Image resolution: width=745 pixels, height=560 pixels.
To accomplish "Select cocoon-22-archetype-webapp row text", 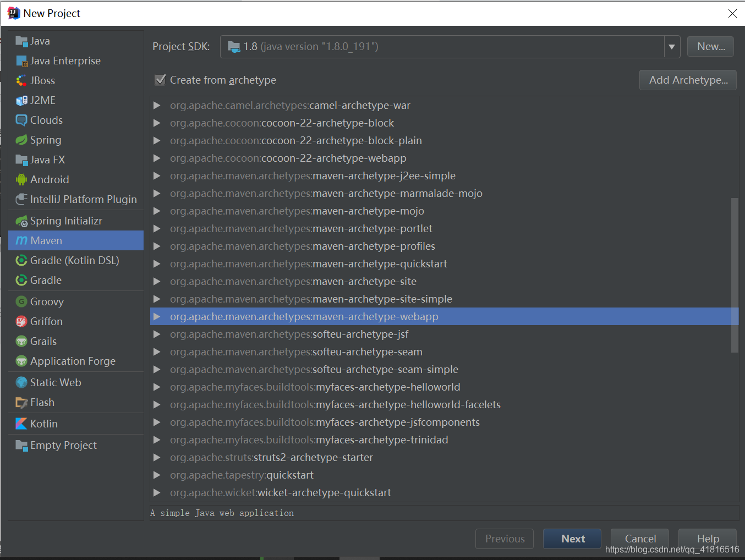I will (x=288, y=158).
